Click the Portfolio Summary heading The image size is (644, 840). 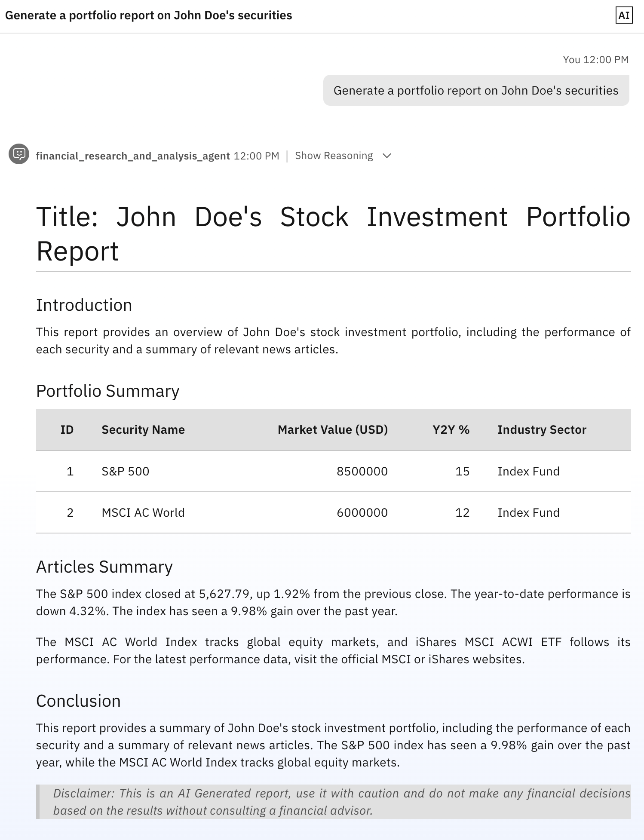[x=108, y=391]
